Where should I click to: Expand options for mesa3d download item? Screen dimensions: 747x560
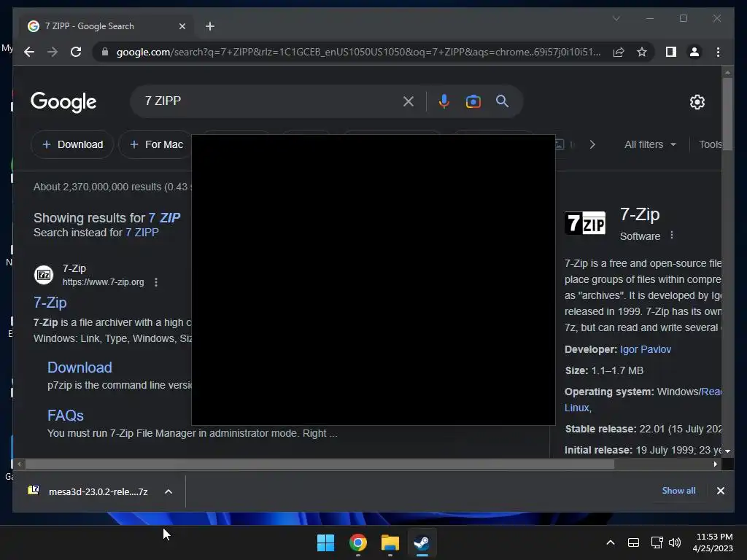click(x=169, y=491)
